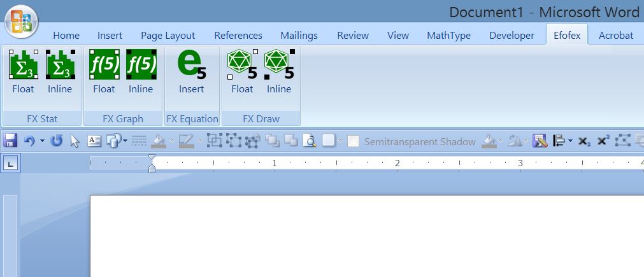644x277 pixels.
Task: Click the dash line style icon
Action: (x=140, y=141)
